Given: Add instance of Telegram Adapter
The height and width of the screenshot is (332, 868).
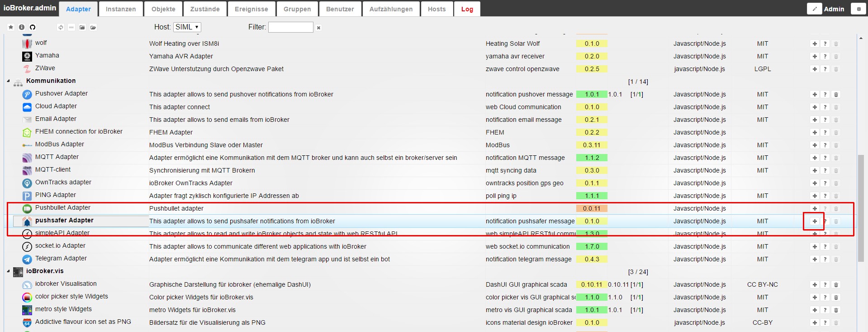Looking at the screenshot, I should click(x=815, y=259).
